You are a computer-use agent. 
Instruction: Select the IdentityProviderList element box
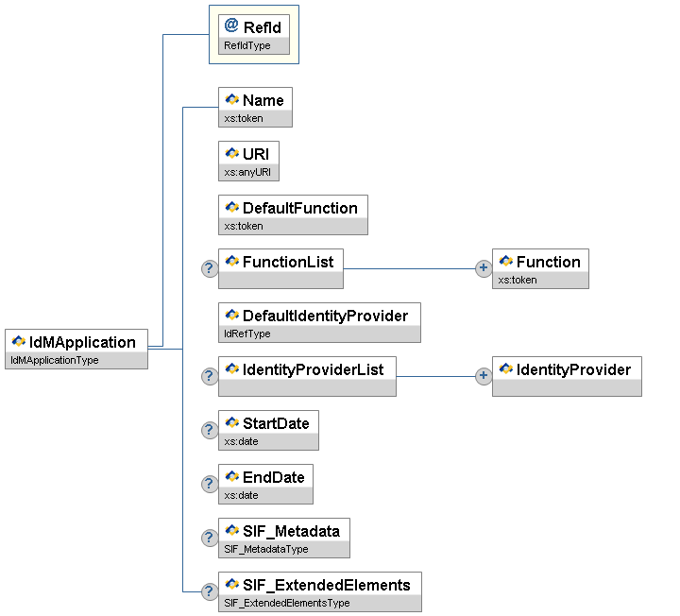click(313, 369)
